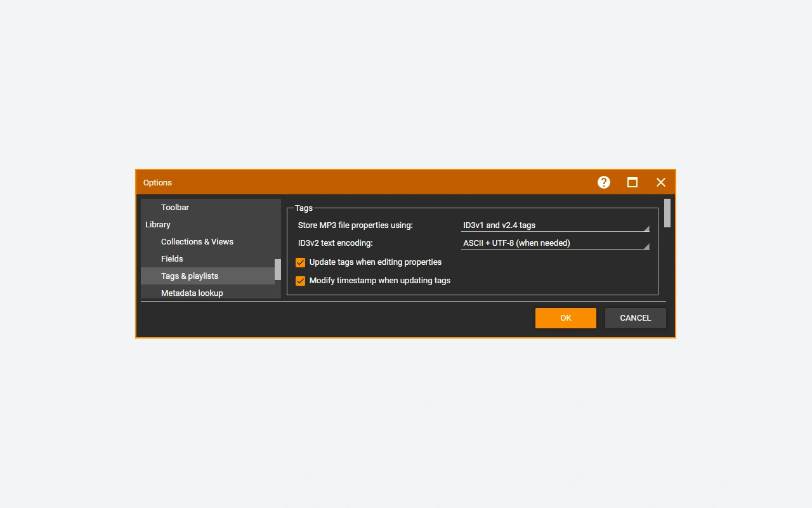Open the Store MP3 file properties dropdown
The height and width of the screenshot is (508, 812).
click(x=555, y=225)
